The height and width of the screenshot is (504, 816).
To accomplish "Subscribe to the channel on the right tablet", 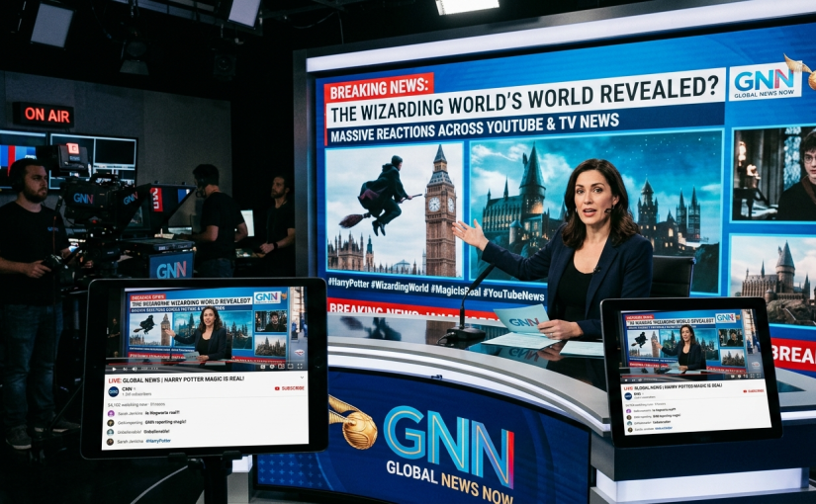I will coord(754,391).
